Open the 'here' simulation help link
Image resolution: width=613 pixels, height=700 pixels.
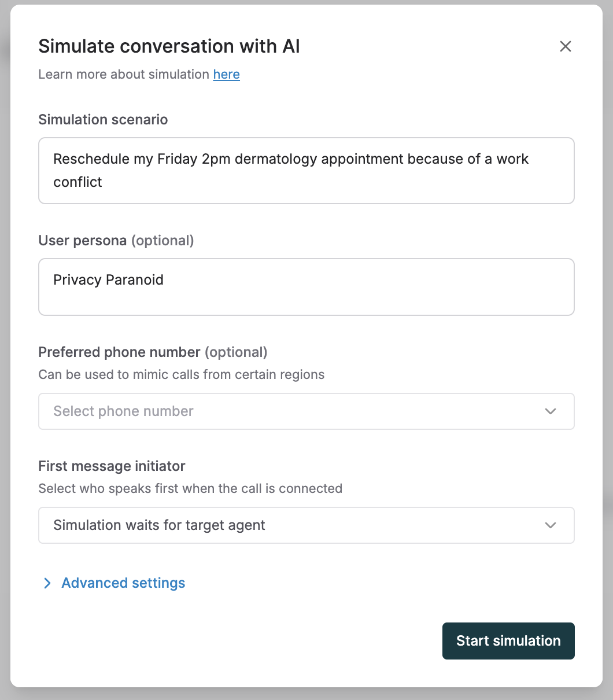226,75
